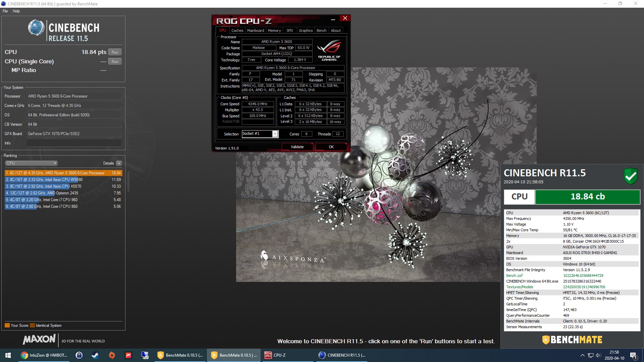Open the padlock app in taskbar
This screenshot has height=362, width=644.
[x=79, y=355]
